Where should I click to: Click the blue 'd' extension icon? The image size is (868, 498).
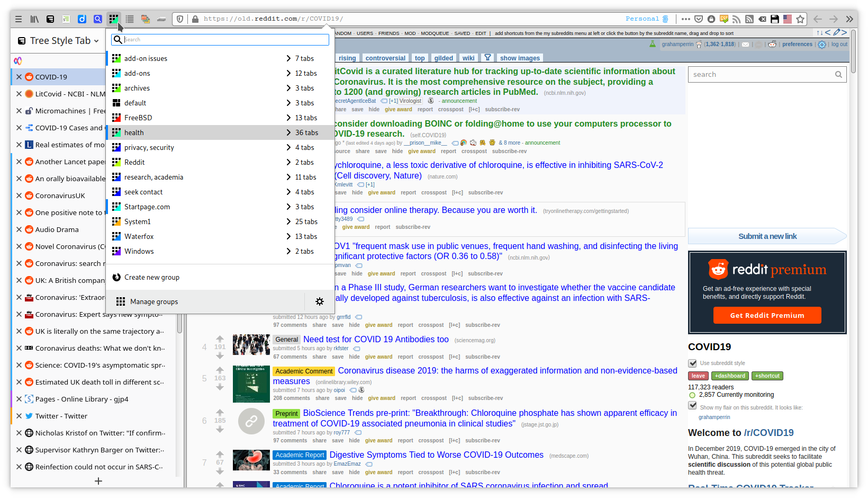[82, 19]
